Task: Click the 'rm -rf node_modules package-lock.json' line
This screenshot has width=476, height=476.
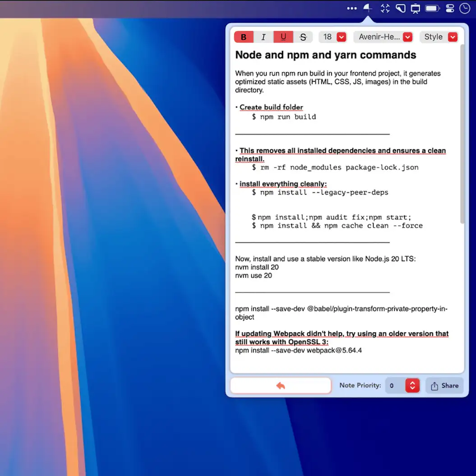Action: click(x=335, y=167)
